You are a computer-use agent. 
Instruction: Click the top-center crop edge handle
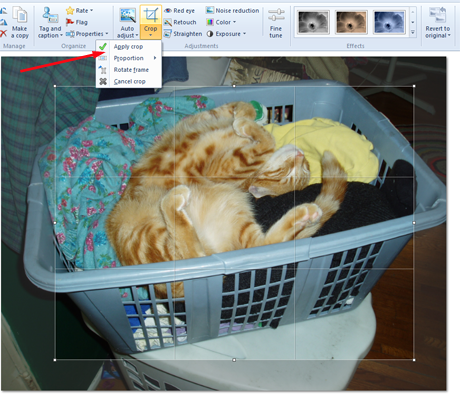[234, 86]
